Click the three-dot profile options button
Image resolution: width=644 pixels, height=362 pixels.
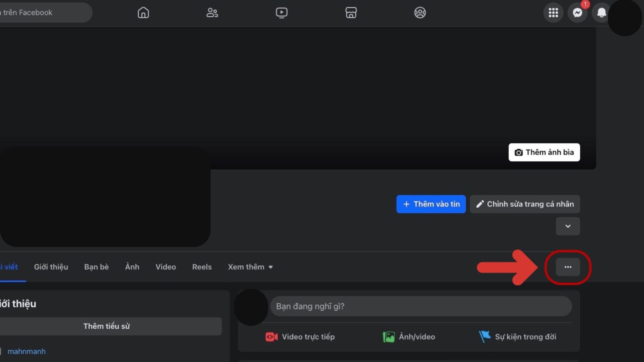pyautogui.click(x=568, y=267)
